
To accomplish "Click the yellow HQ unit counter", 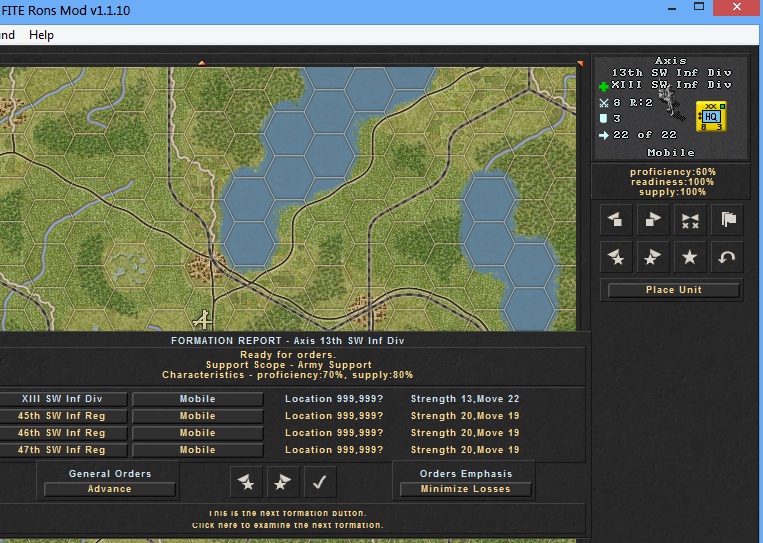I will click(711, 116).
